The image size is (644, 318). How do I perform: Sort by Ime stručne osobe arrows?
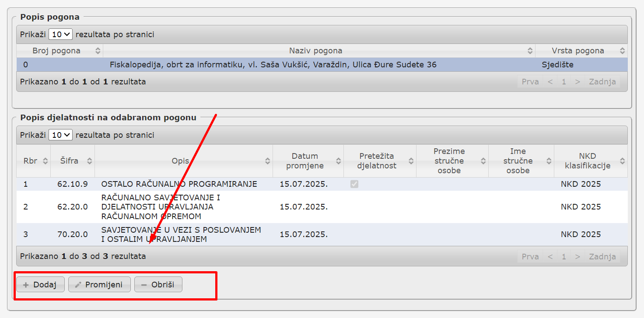click(x=549, y=161)
